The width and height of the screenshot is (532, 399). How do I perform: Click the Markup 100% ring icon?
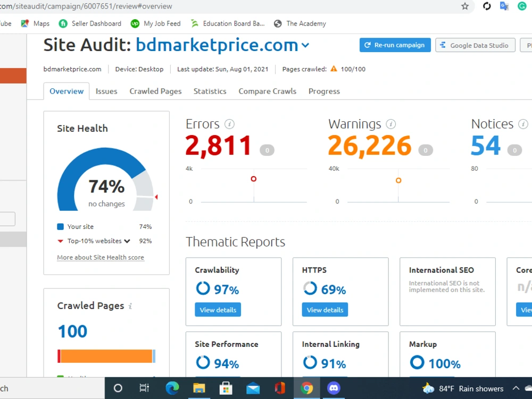coord(417,362)
